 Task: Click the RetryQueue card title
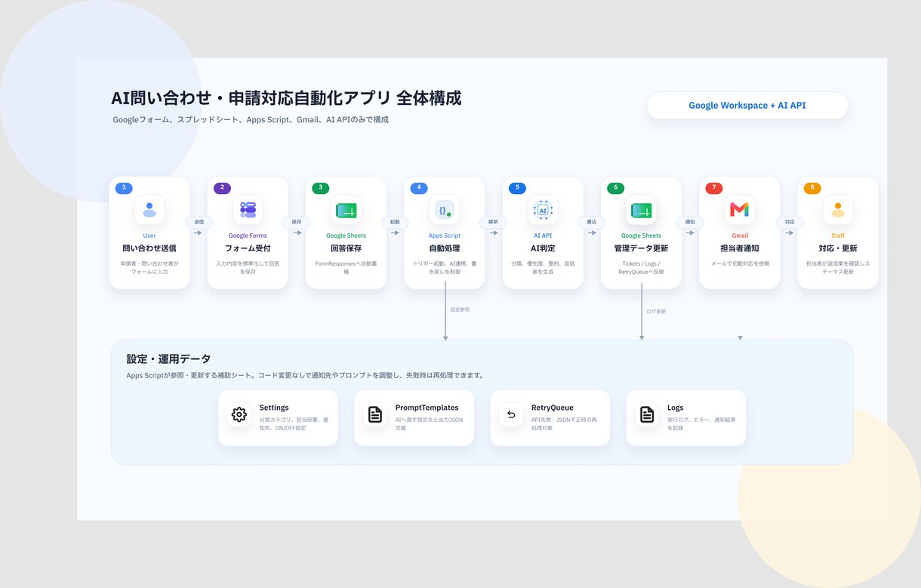point(553,408)
